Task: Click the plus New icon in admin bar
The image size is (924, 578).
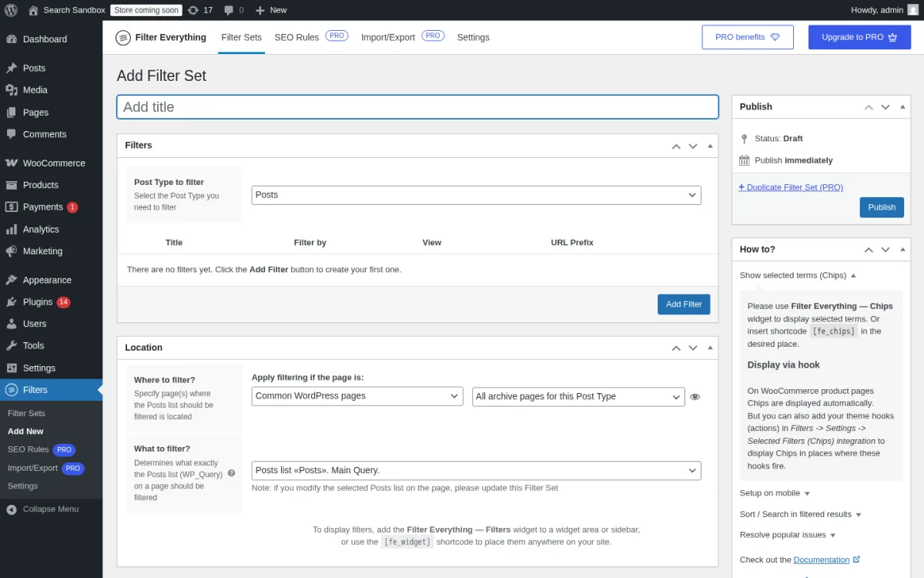Action: (260, 10)
